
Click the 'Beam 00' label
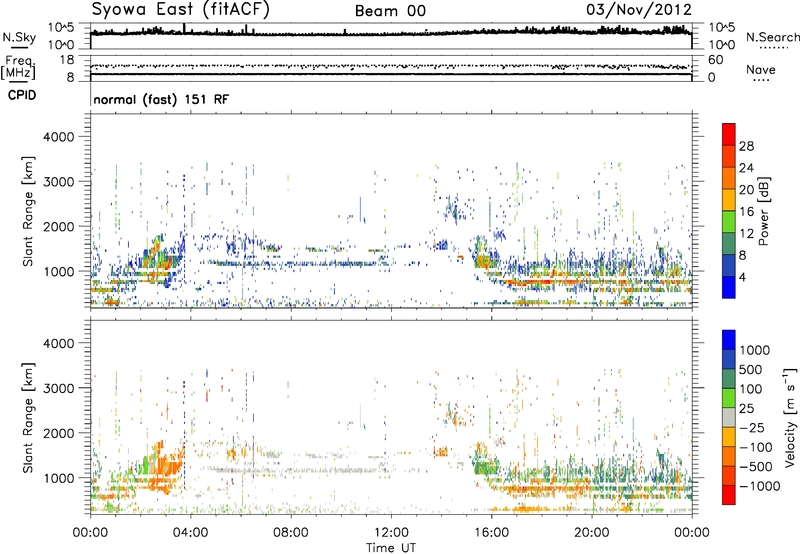pos(390,11)
